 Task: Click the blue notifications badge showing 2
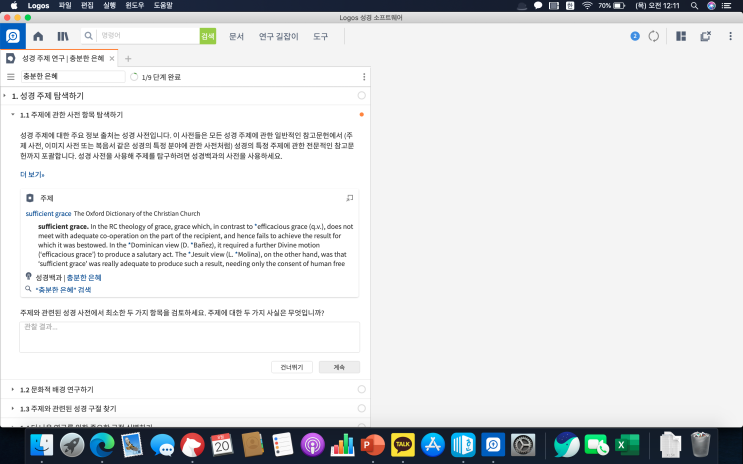[x=635, y=36]
